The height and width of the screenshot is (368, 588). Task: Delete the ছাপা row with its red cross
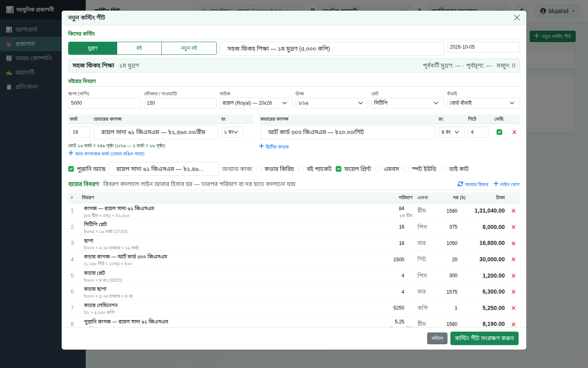tap(513, 243)
